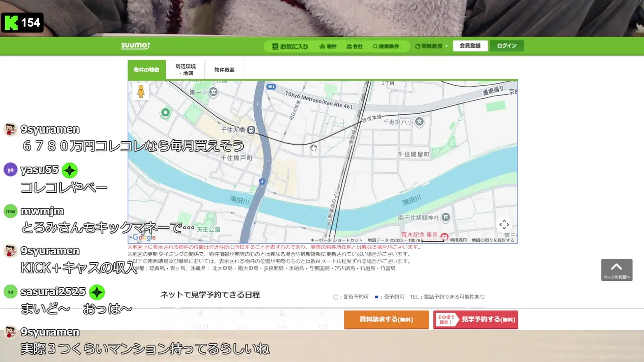
Task: Click the yasu55 purple chat avatar
Action: 10,170
